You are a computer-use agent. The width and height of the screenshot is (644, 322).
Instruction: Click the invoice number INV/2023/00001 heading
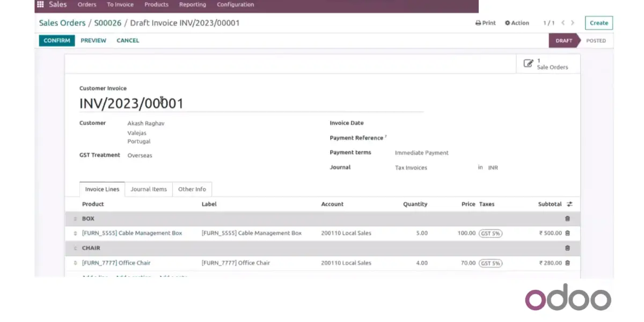[131, 103]
